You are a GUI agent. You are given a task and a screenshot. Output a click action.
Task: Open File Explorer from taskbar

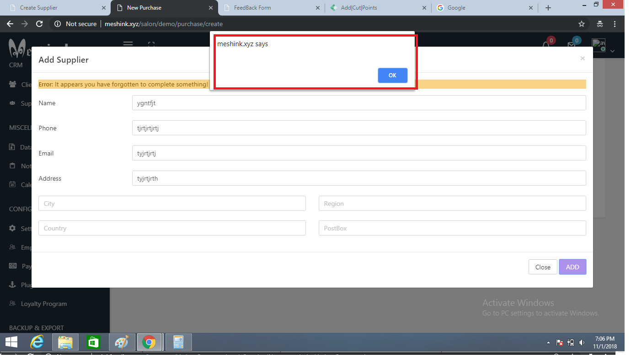[66, 342]
